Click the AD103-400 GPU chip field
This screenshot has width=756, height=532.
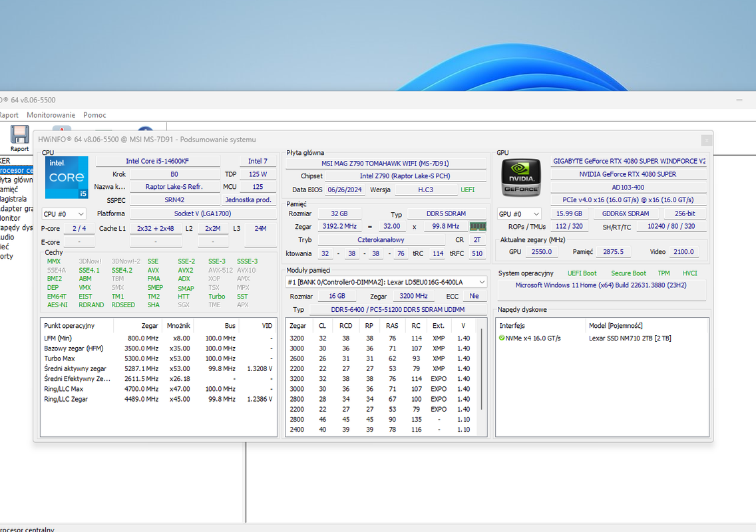(628, 187)
